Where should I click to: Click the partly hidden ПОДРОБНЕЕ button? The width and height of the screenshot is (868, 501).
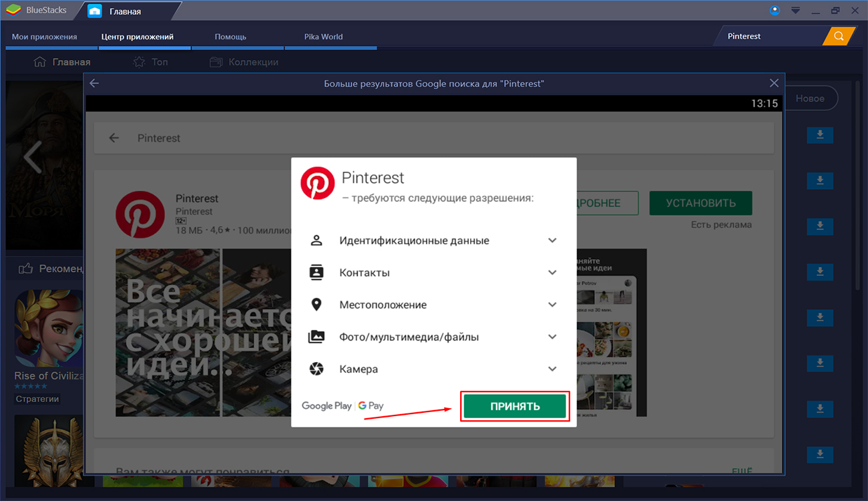click(x=608, y=203)
